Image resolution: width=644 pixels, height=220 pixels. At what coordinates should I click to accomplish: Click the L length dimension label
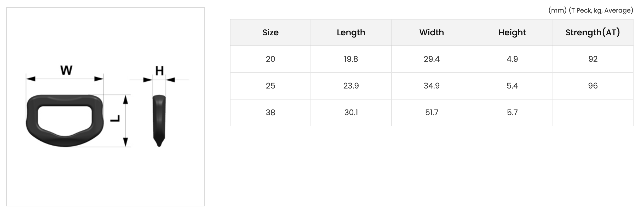115,118
